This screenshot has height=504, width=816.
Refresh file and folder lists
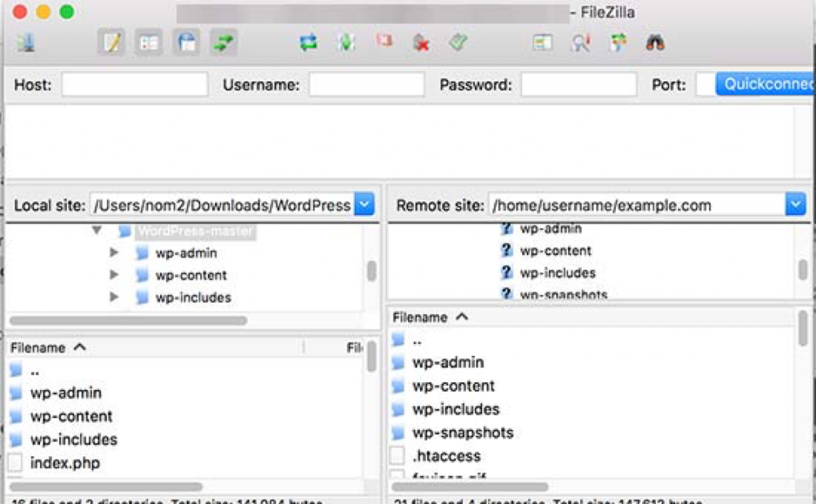pyautogui.click(x=308, y=43)
